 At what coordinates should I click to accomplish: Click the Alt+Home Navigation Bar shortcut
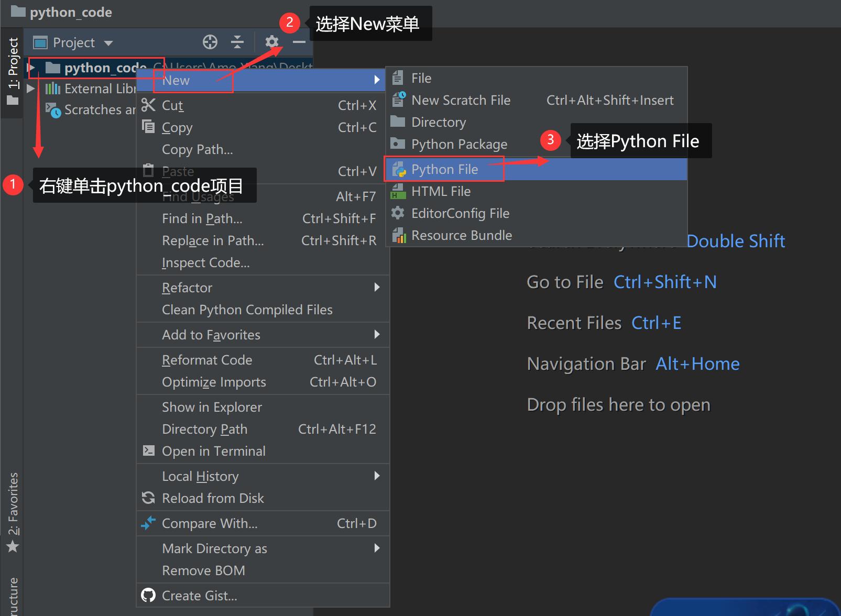coord(697,364)
